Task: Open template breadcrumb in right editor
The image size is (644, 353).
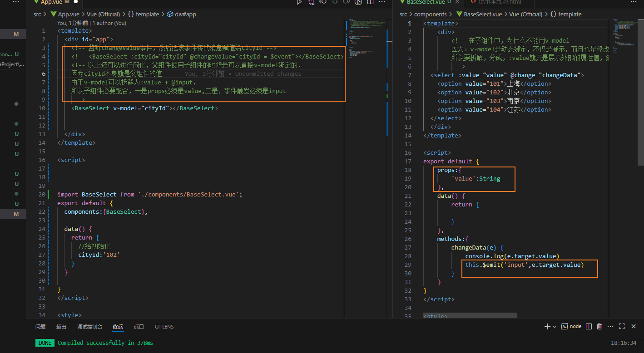Action: [566, 14]
